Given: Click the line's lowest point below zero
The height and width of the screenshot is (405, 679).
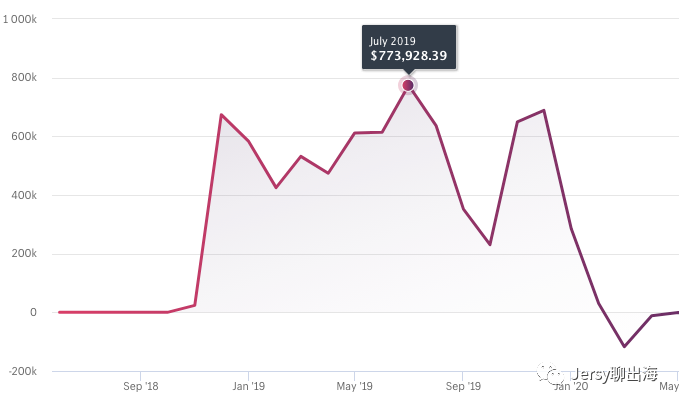Looking at the screenshot, I should pyautogui.click(x=624, y=347).
